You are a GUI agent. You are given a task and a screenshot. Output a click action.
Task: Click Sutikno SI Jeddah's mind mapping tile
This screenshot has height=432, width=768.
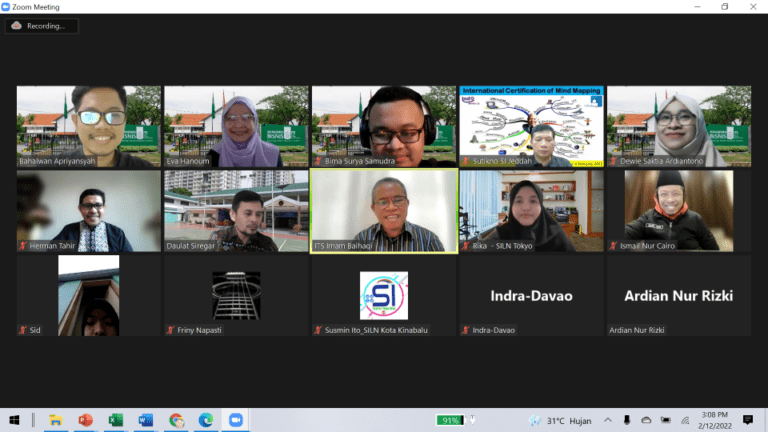(x=531, y=125)
